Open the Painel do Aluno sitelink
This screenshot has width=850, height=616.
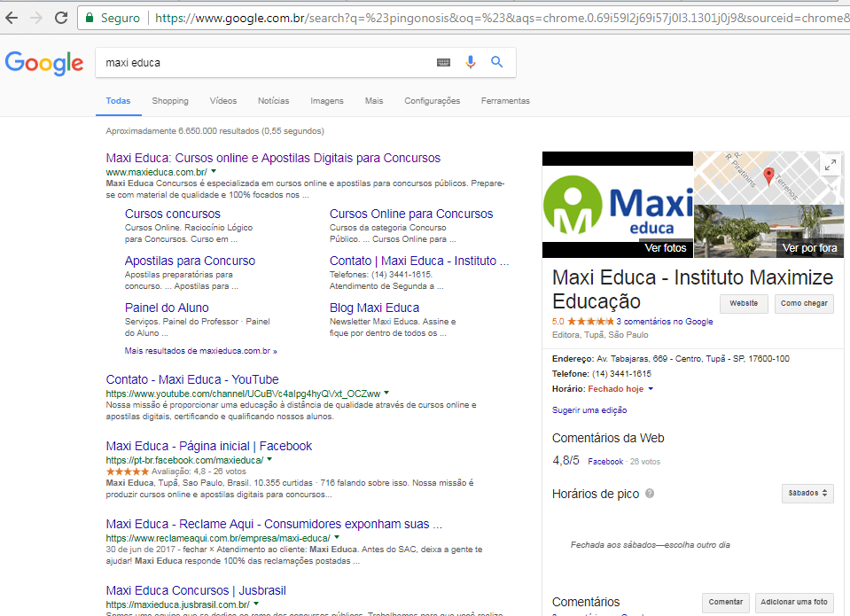(x=167, y=308)
